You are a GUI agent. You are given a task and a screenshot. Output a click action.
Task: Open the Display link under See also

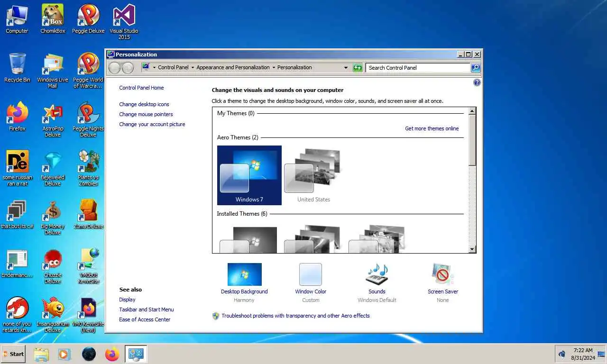(127, 300)
